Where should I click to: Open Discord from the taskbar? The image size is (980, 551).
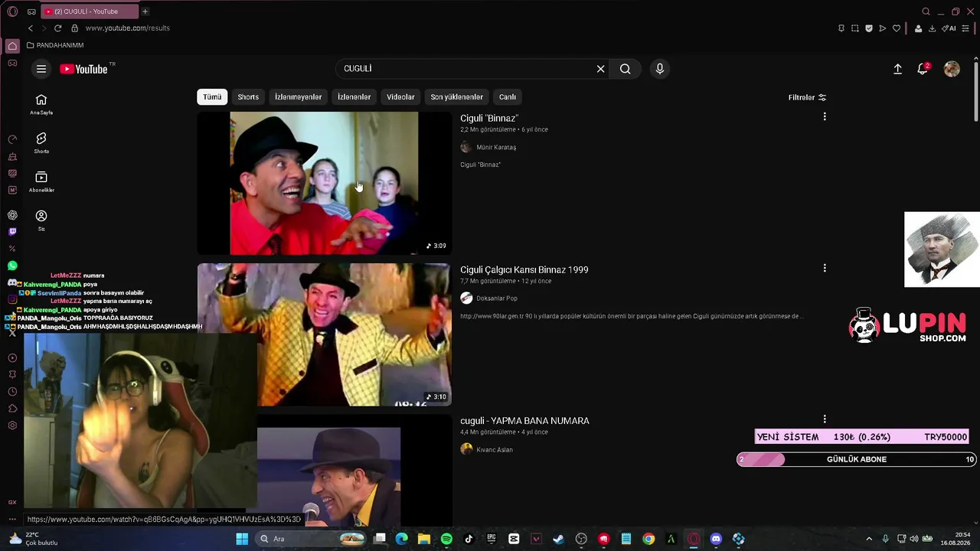pos(716,539)
